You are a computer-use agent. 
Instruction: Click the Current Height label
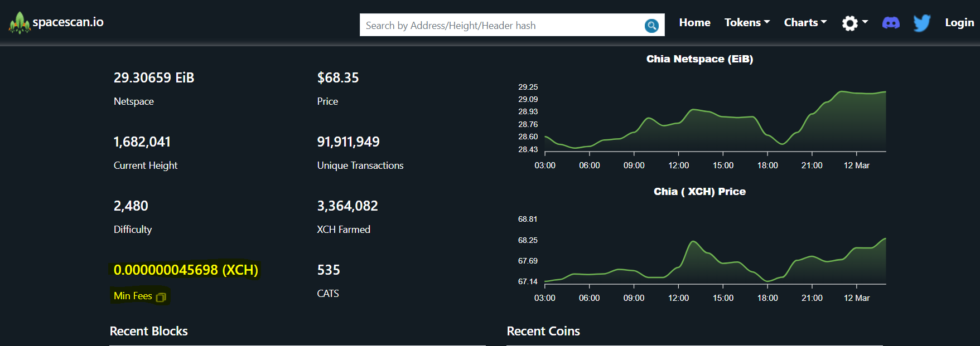click(x=146, y=165)
